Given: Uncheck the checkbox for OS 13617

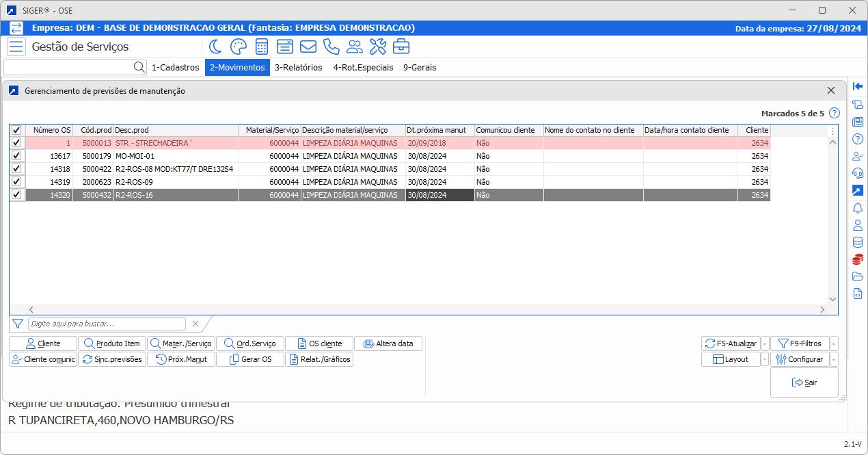Looking at the screenshot, I should click(16, 156).
